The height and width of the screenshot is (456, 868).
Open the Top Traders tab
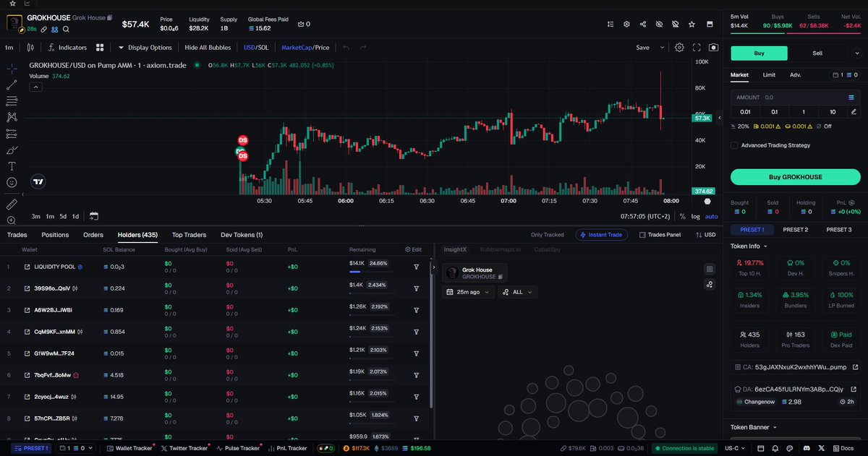[189, 235]
